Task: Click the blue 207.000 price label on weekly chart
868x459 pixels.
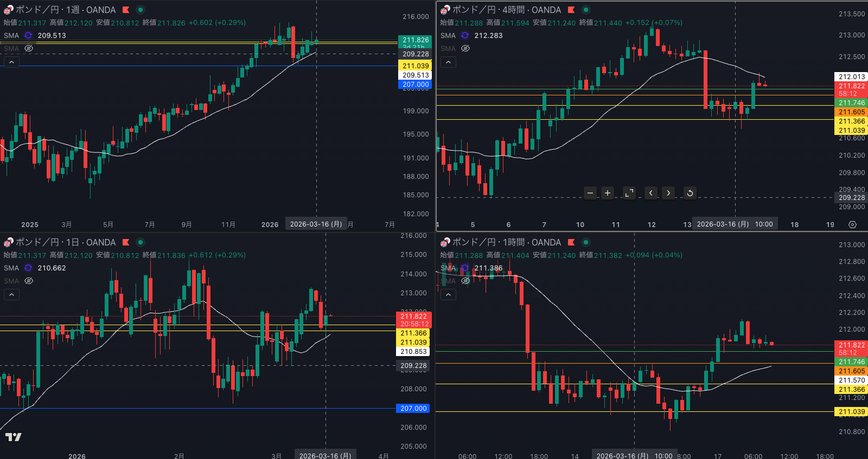Action: [416, 85]
